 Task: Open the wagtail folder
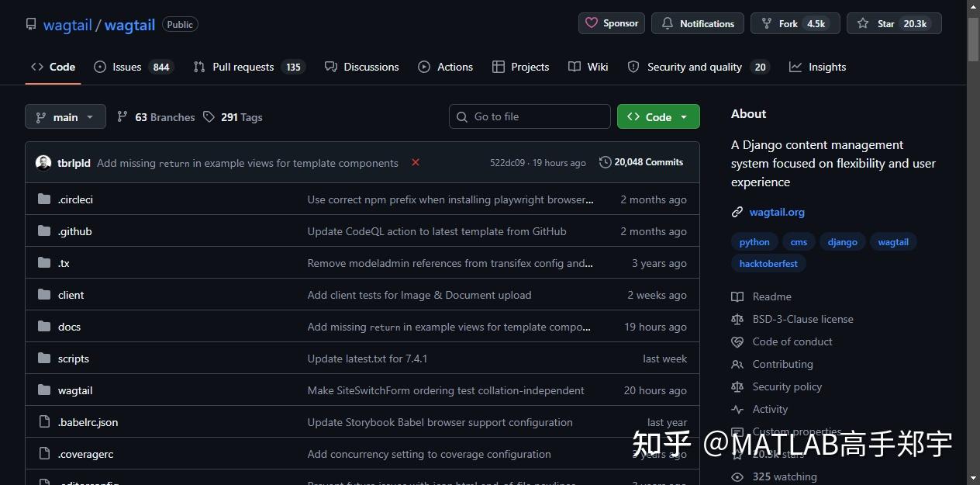(x=75, y=390)
